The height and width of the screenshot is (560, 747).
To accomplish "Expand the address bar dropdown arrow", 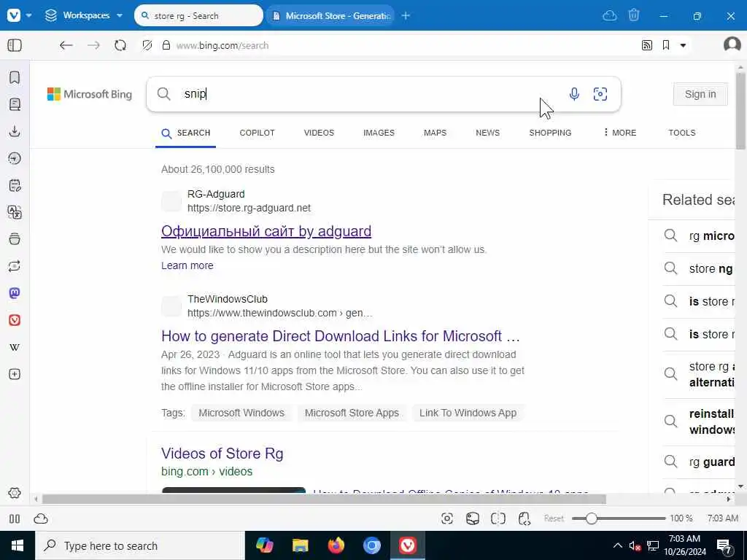I will point(683,45).
